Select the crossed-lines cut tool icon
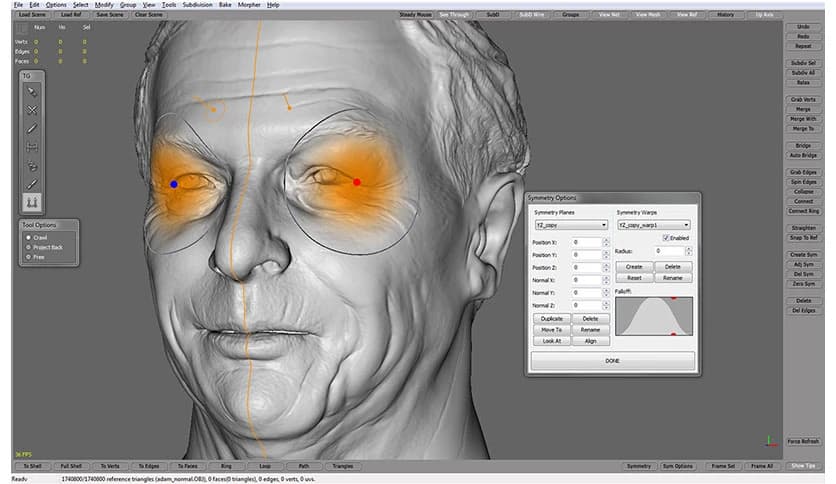Image resolution: width=836 pixels, height=484 pixels. (x=32, y=110)
